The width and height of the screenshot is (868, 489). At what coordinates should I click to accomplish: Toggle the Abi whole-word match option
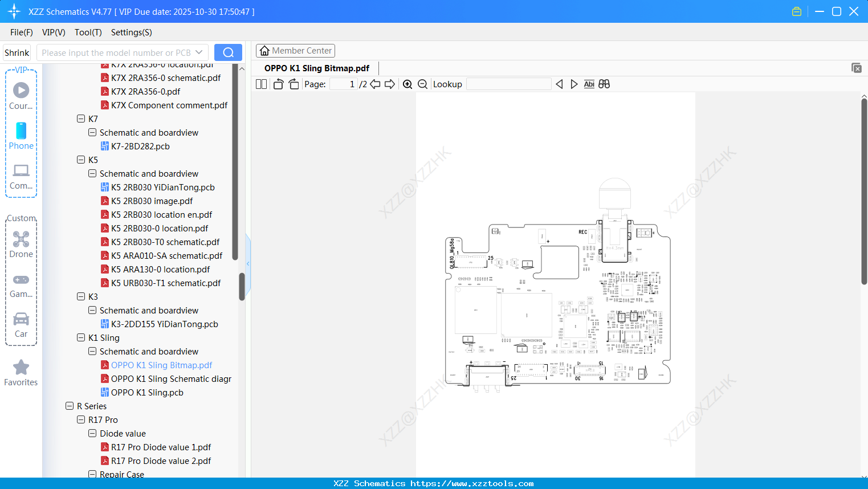tap(589, 84)
